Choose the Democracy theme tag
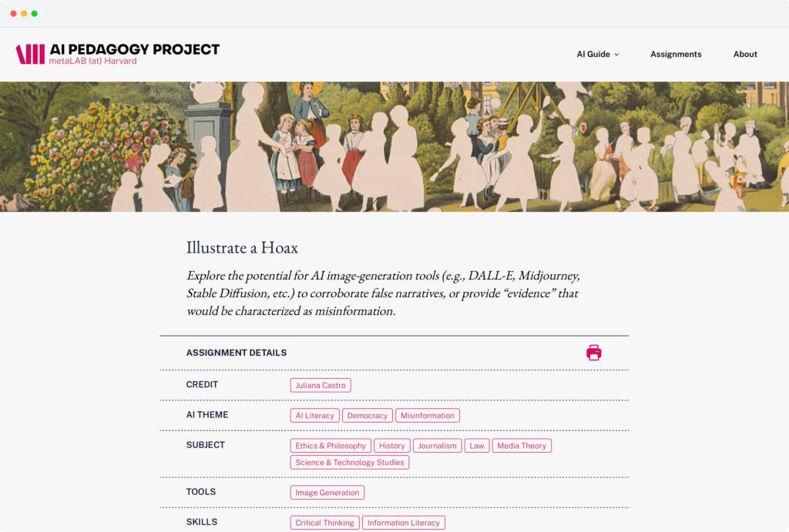Viewport: 789px width, 532px height. [x=367, y=416]
